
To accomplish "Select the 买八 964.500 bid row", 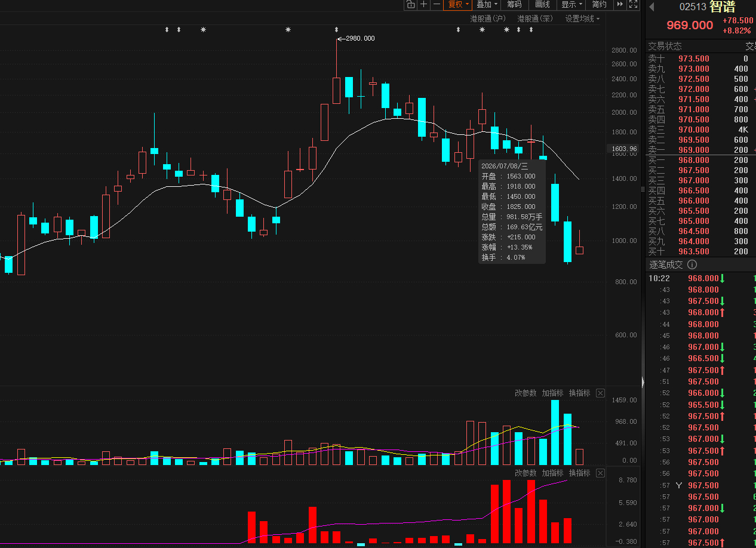I will click(x=700, y=231).
